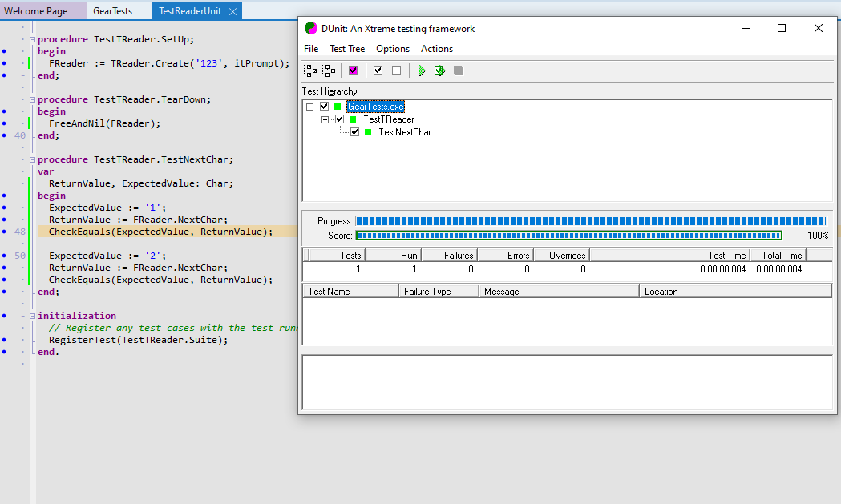
Task: Select the TestNextChar tree item label
Action: point(404,132)
